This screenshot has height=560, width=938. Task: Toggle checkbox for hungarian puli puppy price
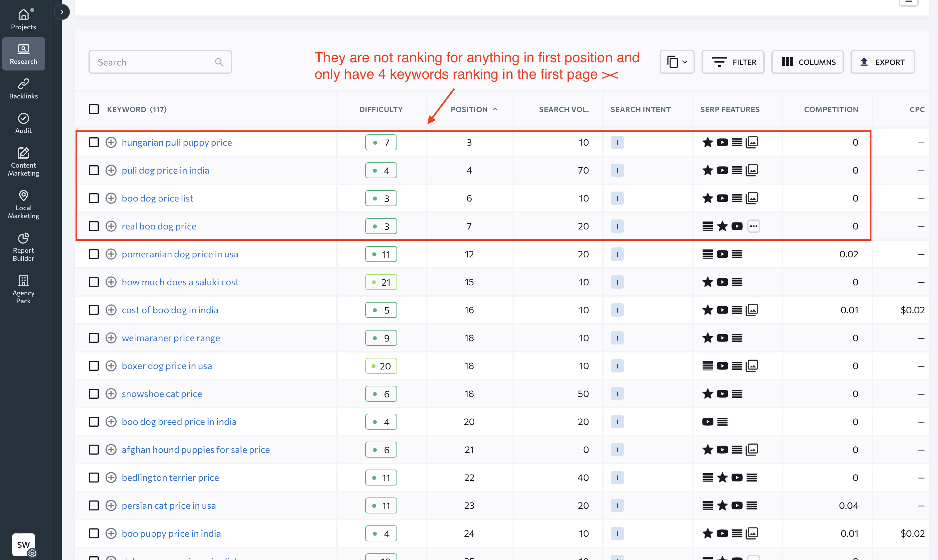click(x=93, y=142)
